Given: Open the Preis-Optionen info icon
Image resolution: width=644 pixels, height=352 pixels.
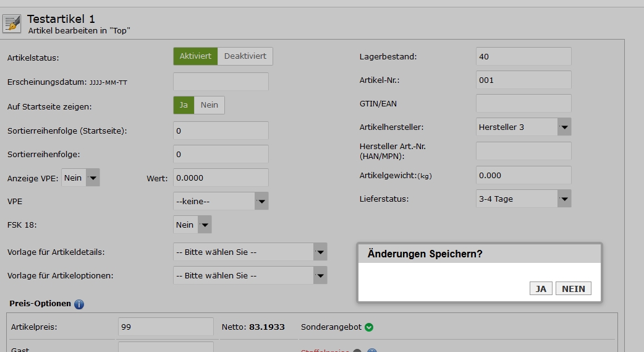Looking at the screenshot, I should [79, 304].
